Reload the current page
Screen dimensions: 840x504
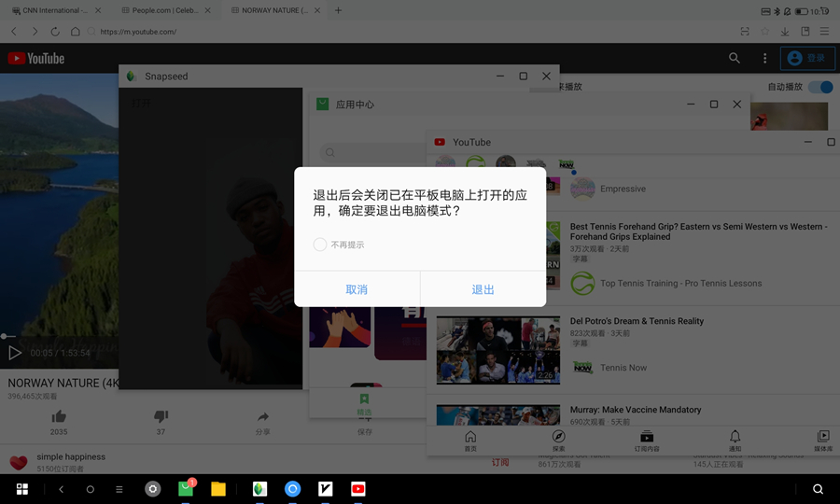[55, 32]
